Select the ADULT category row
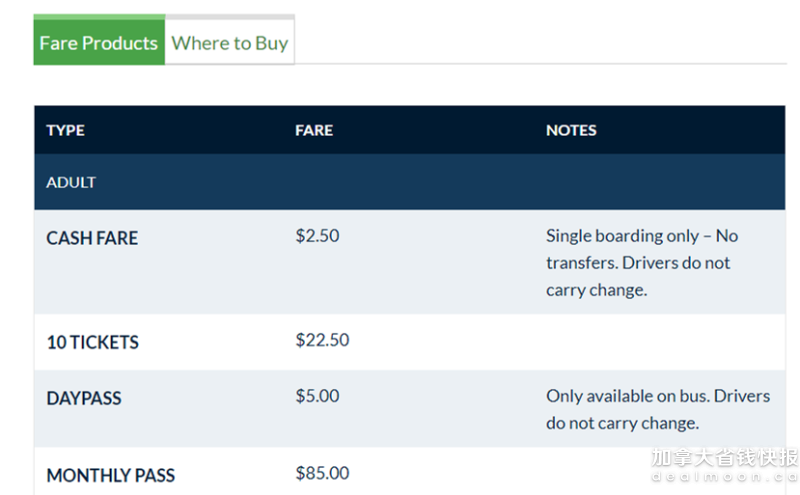 [x=410, y=182]
